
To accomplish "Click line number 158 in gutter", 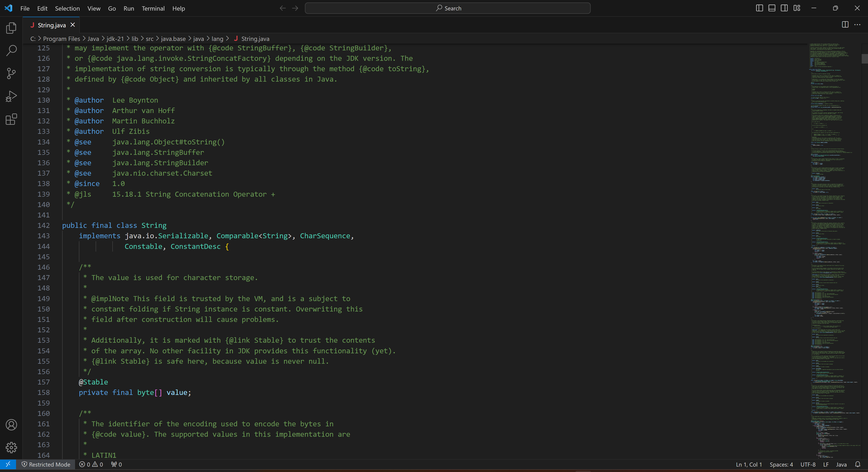I will (x=43, y=392).
